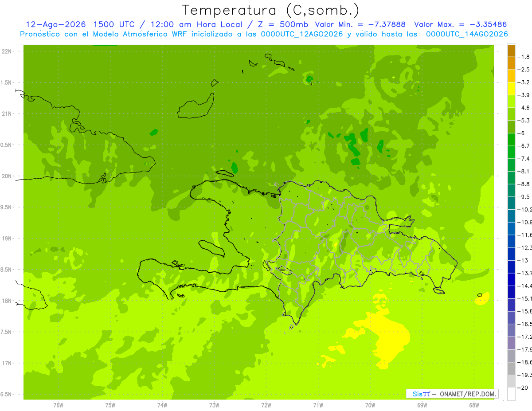Click the '18N' latitude label
Screen dimensions: 532x411
[x=6, y=301]
